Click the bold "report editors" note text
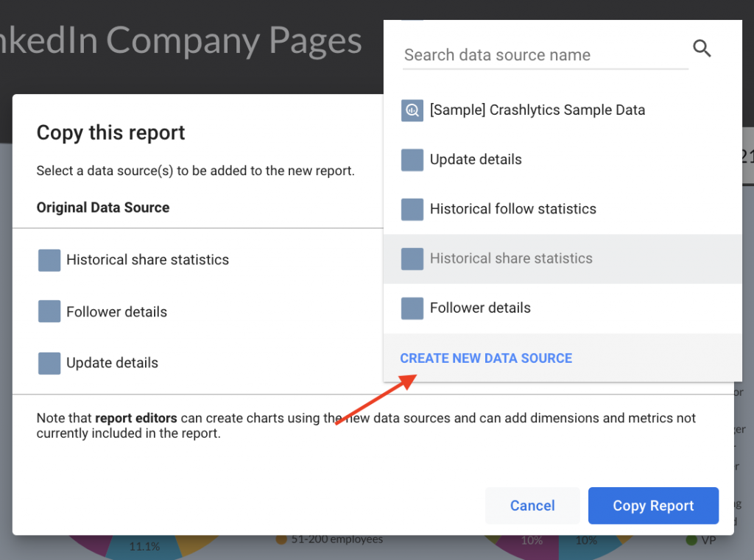Screen dimensions: 754x560 coord(136,418)
